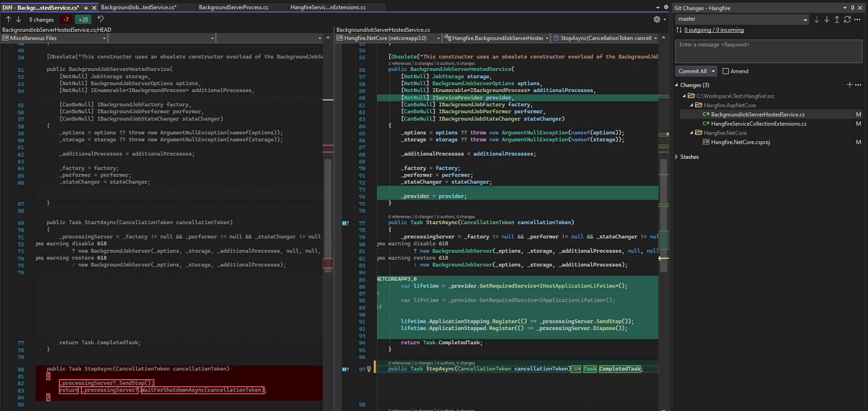Toggle auto-hide pin on Git Changes panel
Screen dimensions: 868x411
(x=852, y=8)
